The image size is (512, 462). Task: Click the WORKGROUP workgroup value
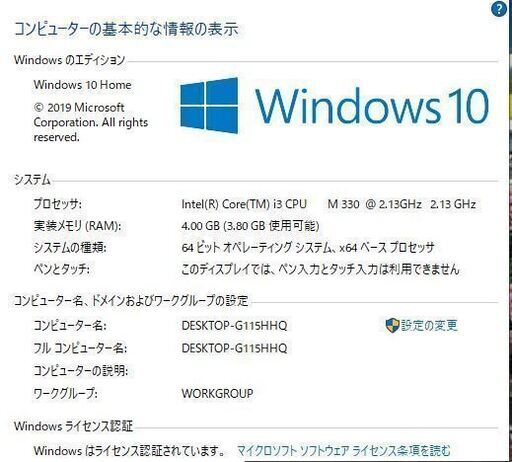tap(217, 393)
